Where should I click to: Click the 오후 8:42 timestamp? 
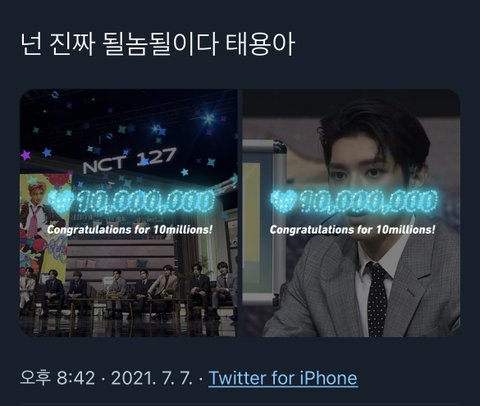(x=58, y=378)
